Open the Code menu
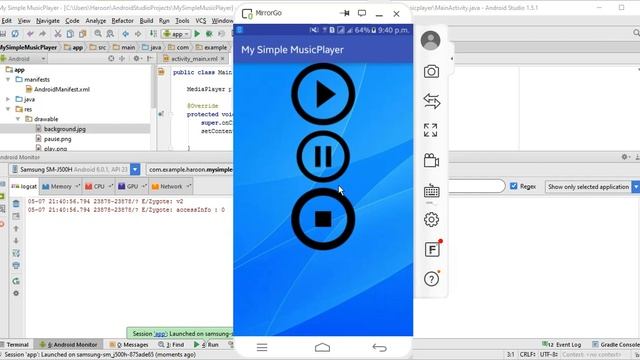The image size is (640, 360). point(72,20)
